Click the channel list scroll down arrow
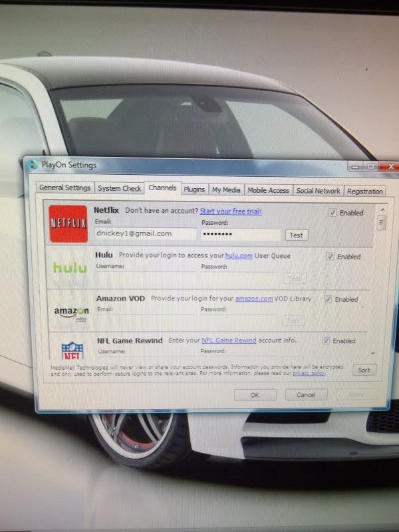The height and width of the screenshot is (532, 399). [373, 353]
